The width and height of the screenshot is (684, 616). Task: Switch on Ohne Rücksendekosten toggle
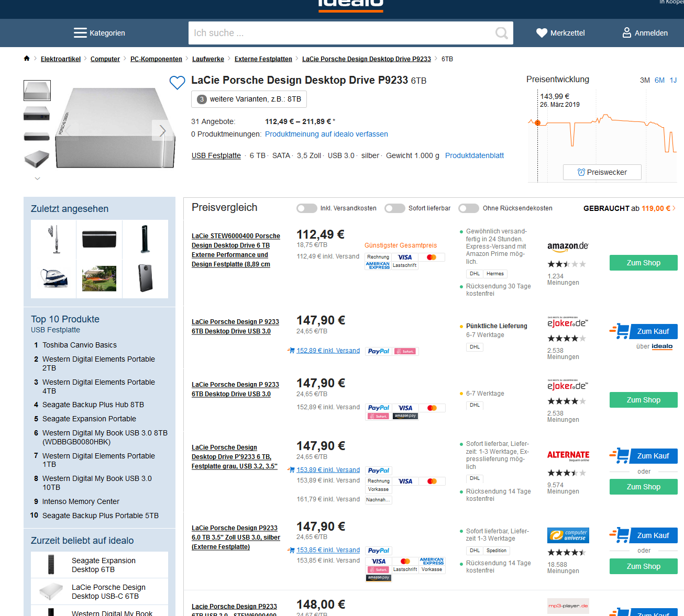click(469, 208)
